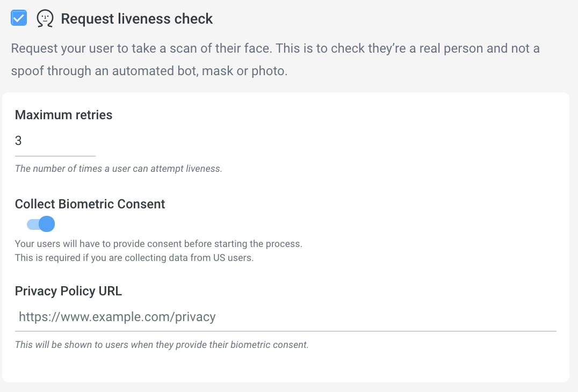Click the blue knob of the consent switch

point(47,224)
